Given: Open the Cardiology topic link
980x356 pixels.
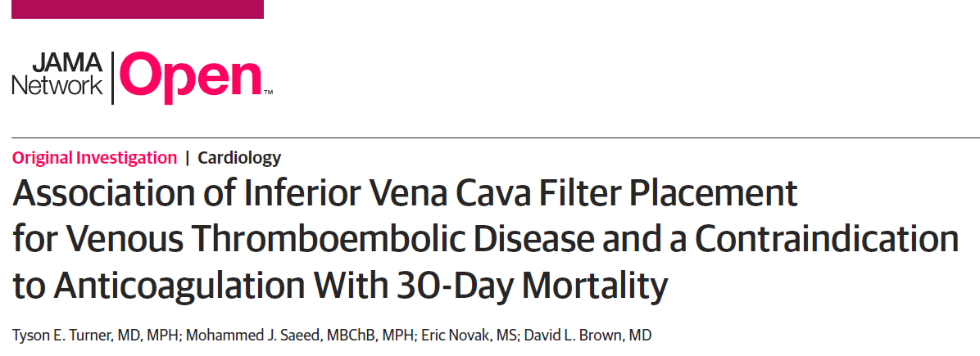Looking at the screenshot, I should click(x=239, y=158).
